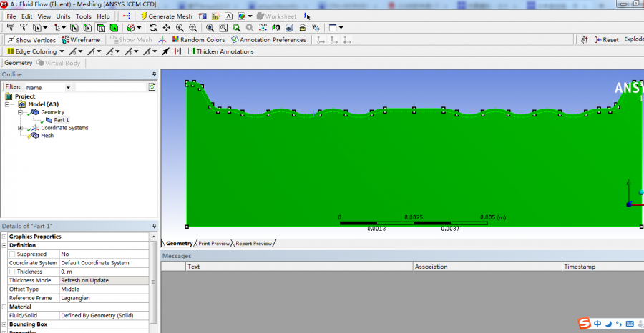Viewport: 644px width, 333px height.
Task: Open Annotation Preferences
Action: click(268, 40)
